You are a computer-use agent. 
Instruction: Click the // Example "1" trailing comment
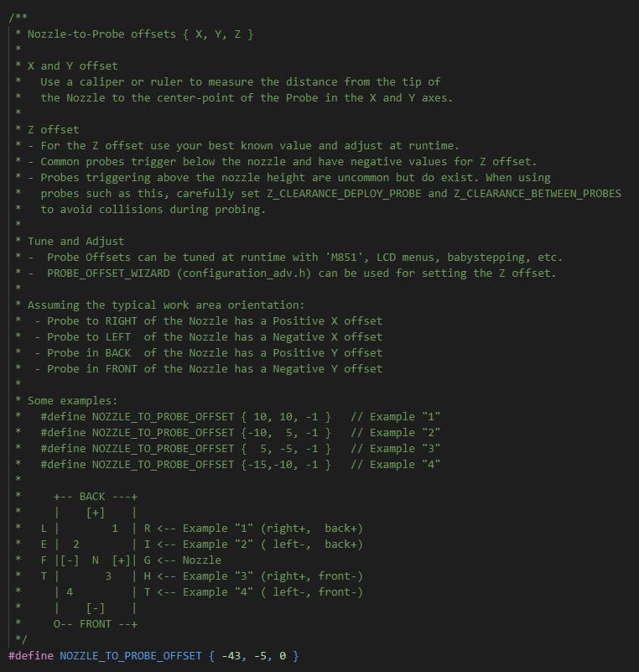[395, 416]
